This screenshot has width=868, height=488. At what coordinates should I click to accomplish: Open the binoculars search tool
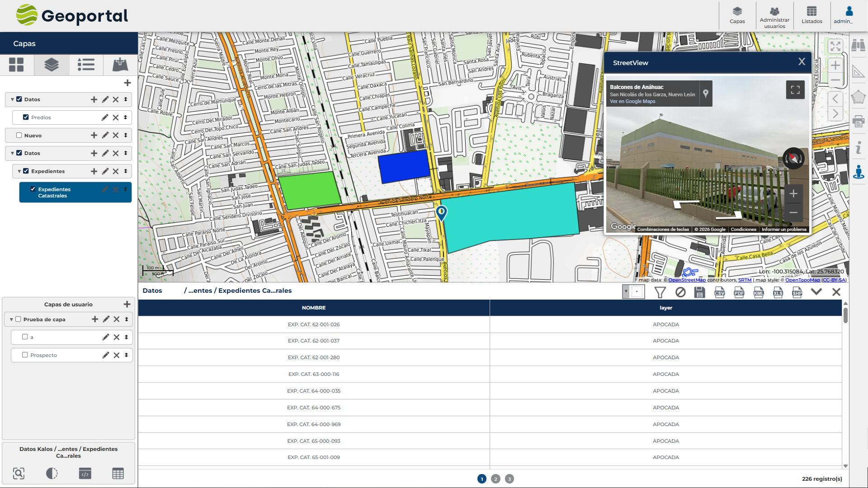[858, 45]
